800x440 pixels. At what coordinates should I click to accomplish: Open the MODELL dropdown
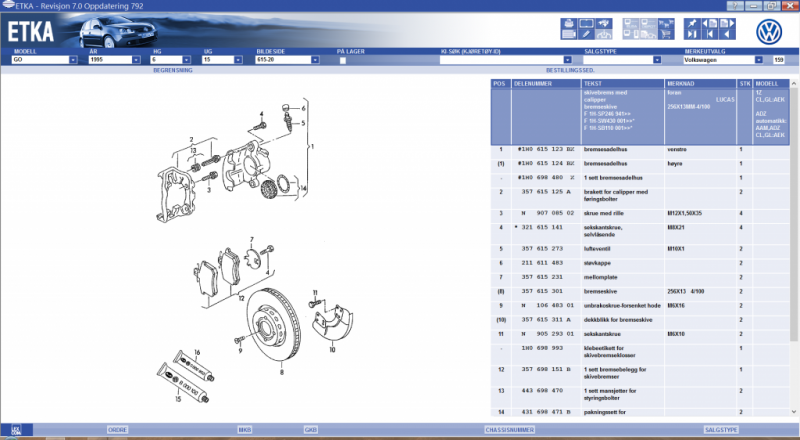pyautogui.click(x=73, y=60)
